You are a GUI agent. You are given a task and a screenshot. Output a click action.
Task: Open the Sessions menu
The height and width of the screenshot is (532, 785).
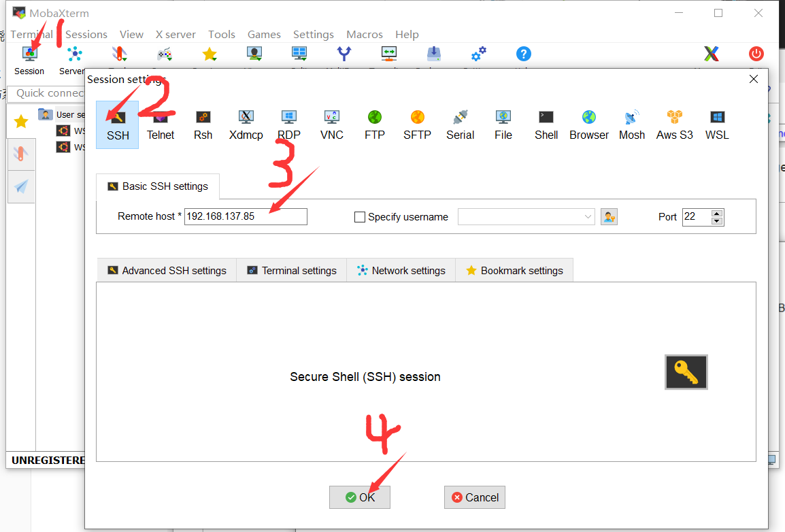[x=86, y=34]
